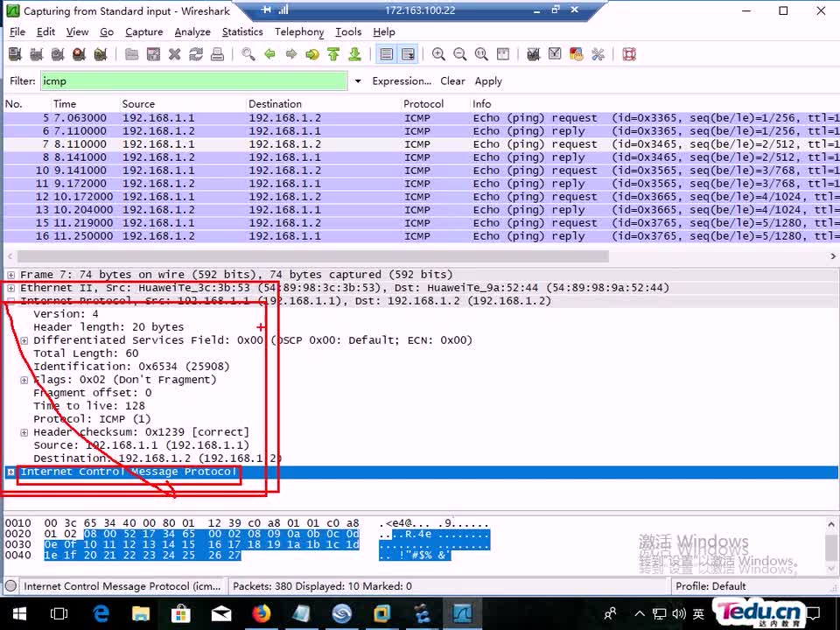Print packets toolbar icon
Image resolution: width=840 pixels, height=630 pixels.
point(218,54)
